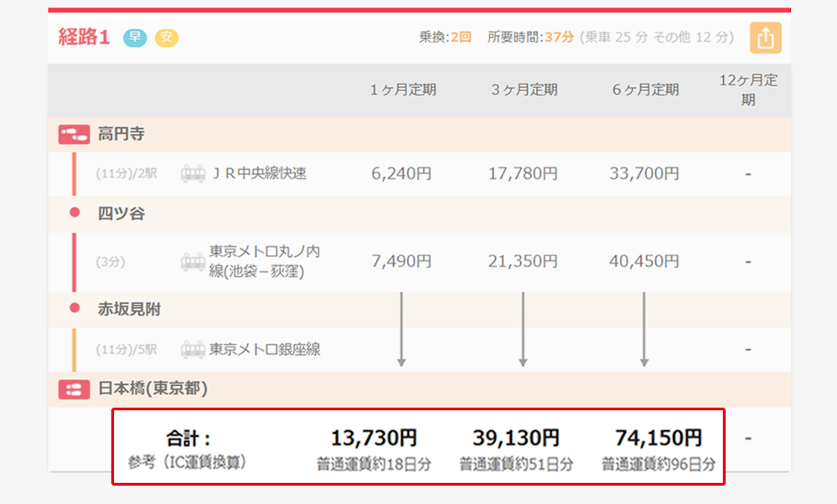837x504 pixels.
Task: Click the yellow 安 (cheapest) badge
Action: coord(169,38)
